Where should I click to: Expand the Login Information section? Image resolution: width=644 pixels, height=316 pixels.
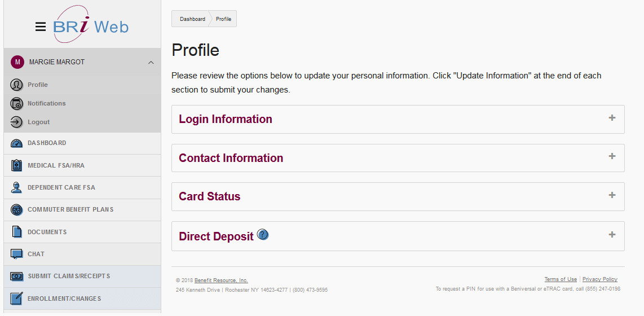point(612,118)
